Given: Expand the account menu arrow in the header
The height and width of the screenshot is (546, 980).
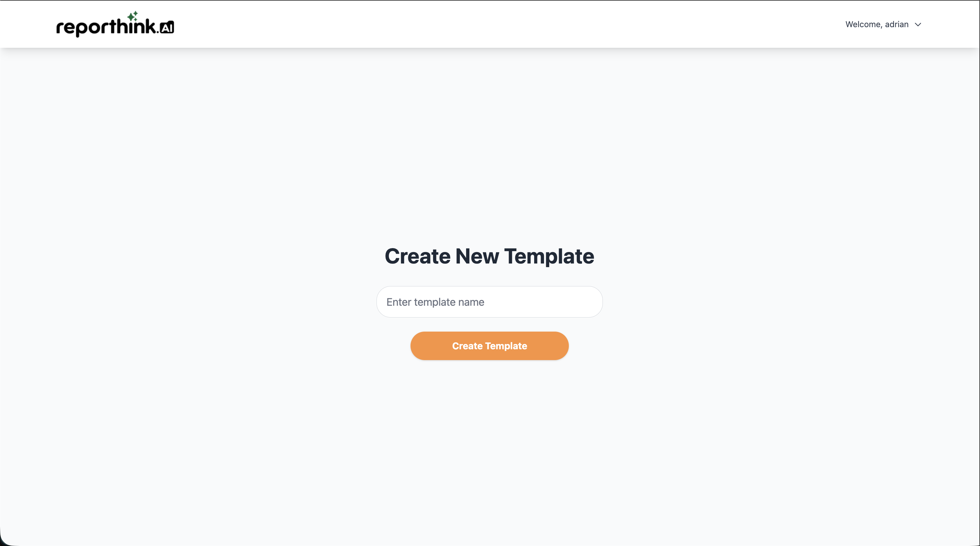Looking at the screenshot, I should [918, 25].
